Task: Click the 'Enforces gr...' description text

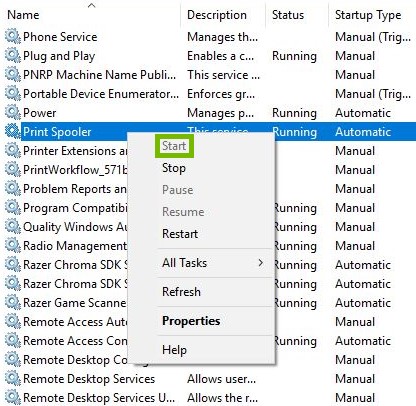Action: tap(221, 94)
